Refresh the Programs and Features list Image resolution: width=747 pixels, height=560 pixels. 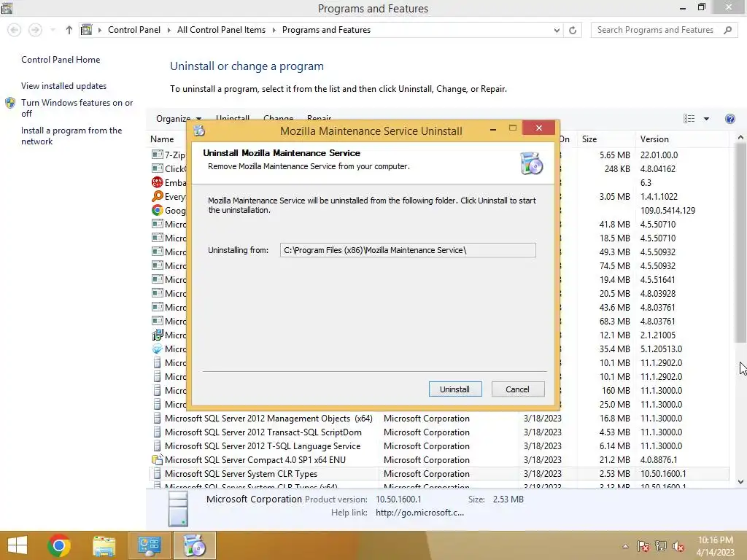click(573, 30)
